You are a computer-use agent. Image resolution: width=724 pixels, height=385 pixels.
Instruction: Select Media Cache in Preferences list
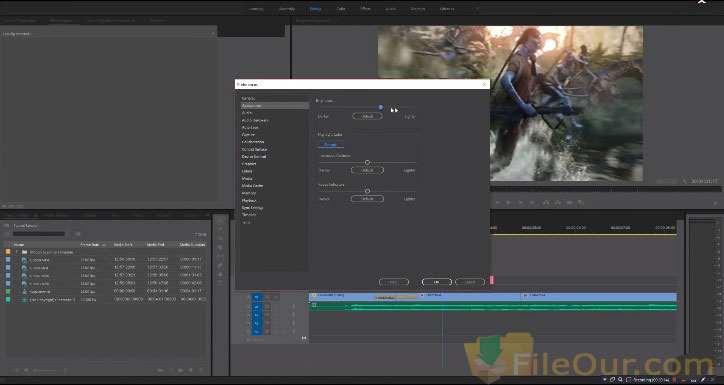pyautogui.click(x=253, y=186)
